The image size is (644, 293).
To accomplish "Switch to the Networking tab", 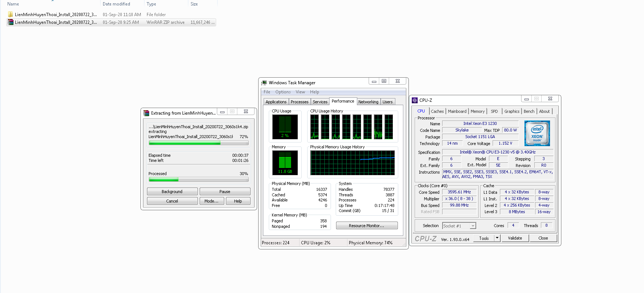I will pyautogui.click(x=368, y=102).
